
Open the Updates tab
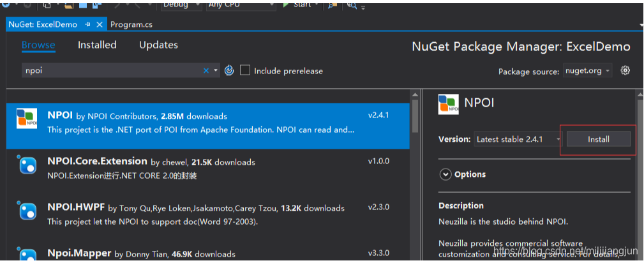point(158,45)
